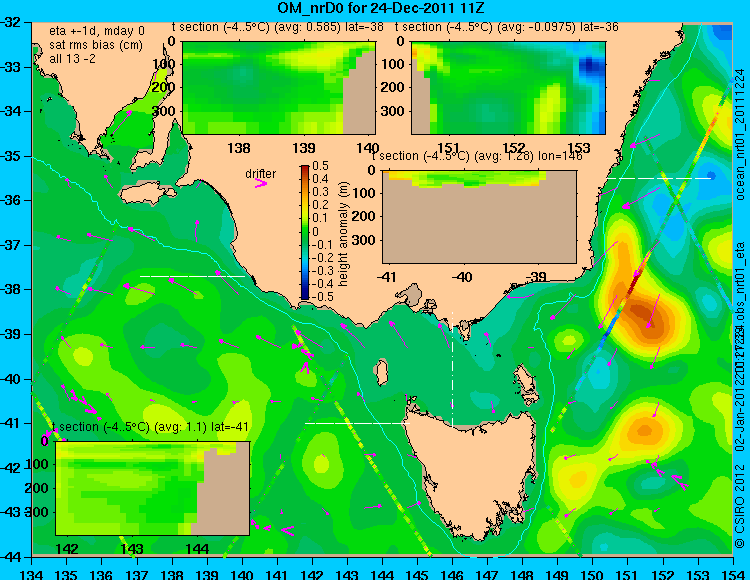Click the white dash-dot section line at longitude 146
Viewport: 750px width, 580px height.
click(452, 368)
